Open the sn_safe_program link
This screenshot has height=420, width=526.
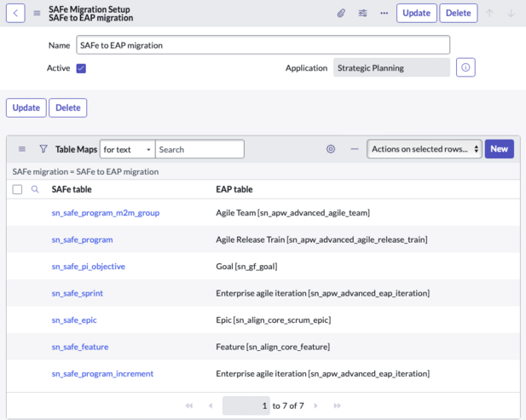click(82, 239)
